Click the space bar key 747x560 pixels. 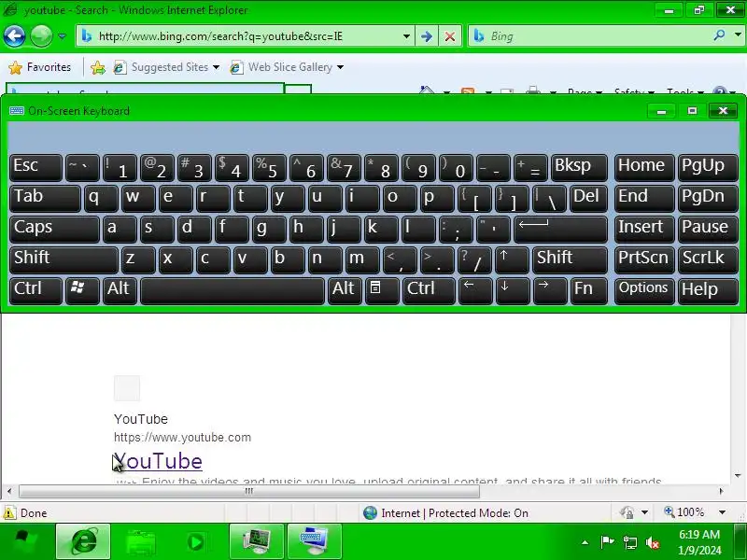click(x=232, y=290)
